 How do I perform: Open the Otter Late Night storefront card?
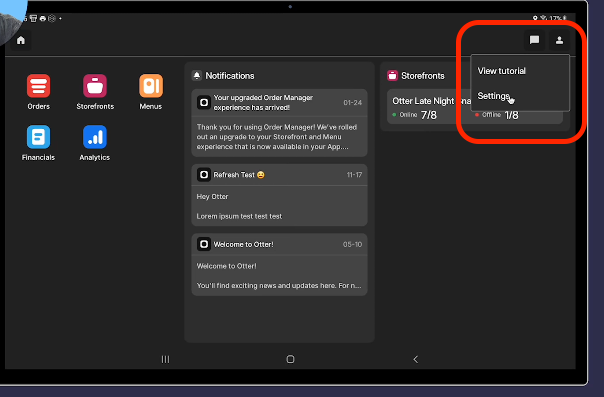point(428,107)
